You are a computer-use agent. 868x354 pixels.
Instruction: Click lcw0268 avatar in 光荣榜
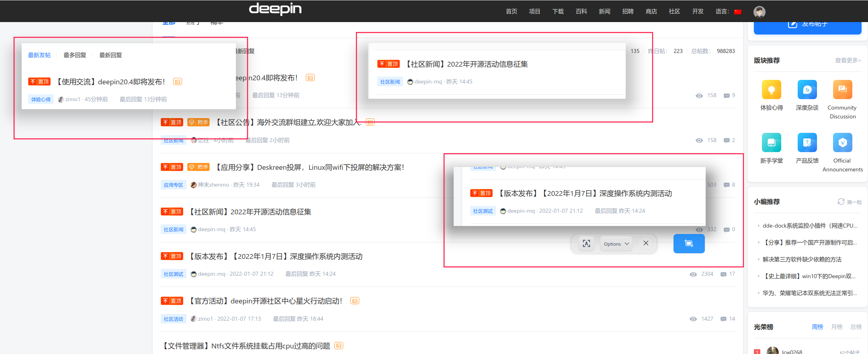[x=772, y=350]
